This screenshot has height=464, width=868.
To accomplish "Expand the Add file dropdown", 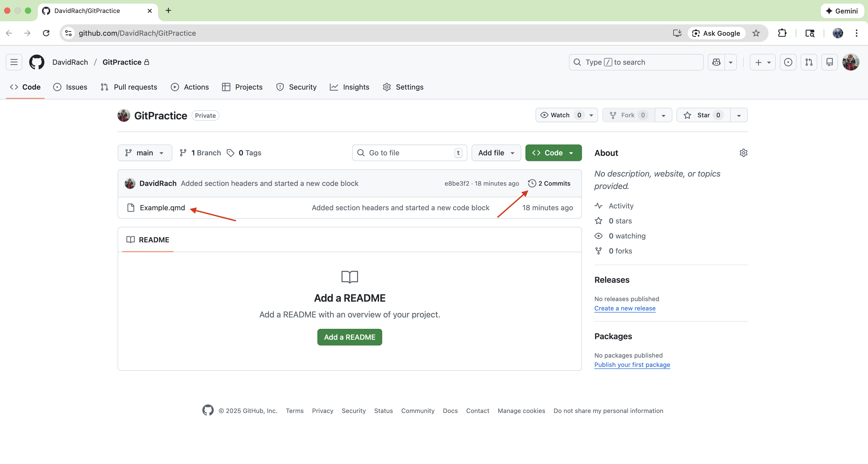I will [x=496, y=153].
